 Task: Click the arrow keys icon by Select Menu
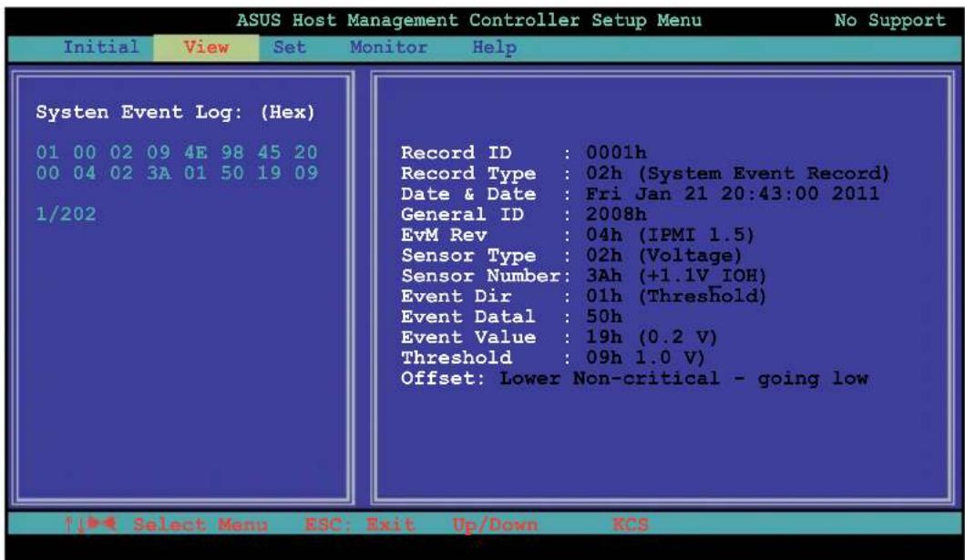pyautogui.click(x=90, y=524)
